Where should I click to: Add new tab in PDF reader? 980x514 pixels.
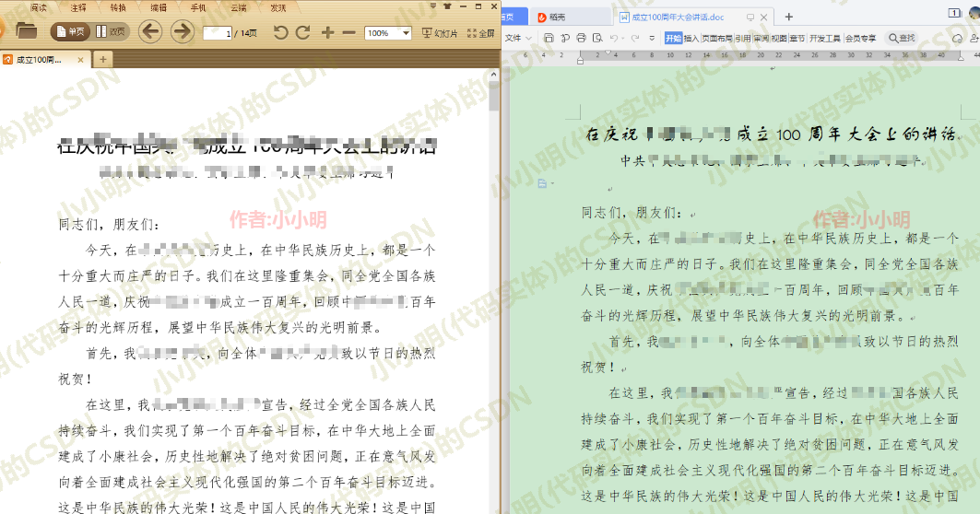(x=102, y=59)
